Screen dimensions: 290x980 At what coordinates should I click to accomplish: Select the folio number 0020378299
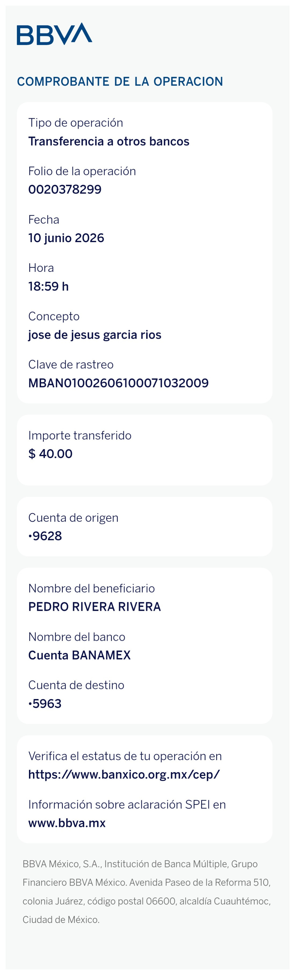pyautogui.click(x=65, y=190)
